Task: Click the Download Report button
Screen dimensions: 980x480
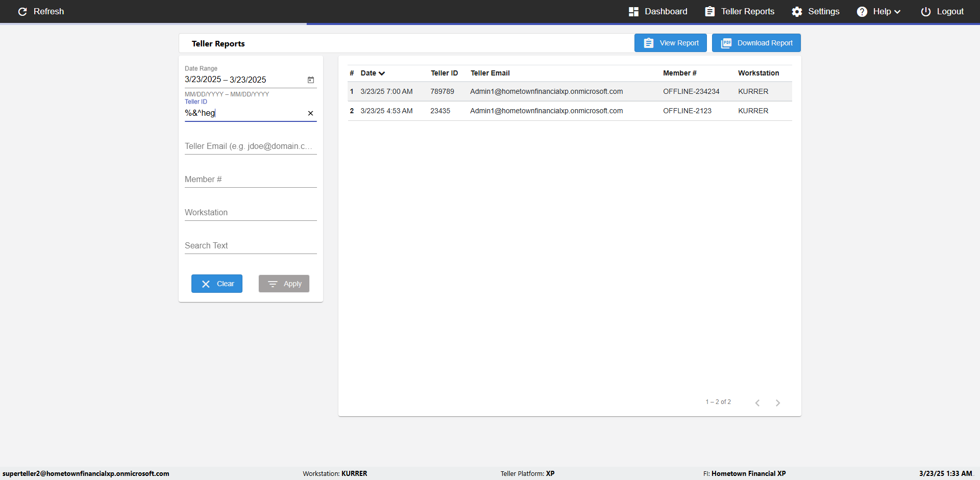Action: click(756, 43)
